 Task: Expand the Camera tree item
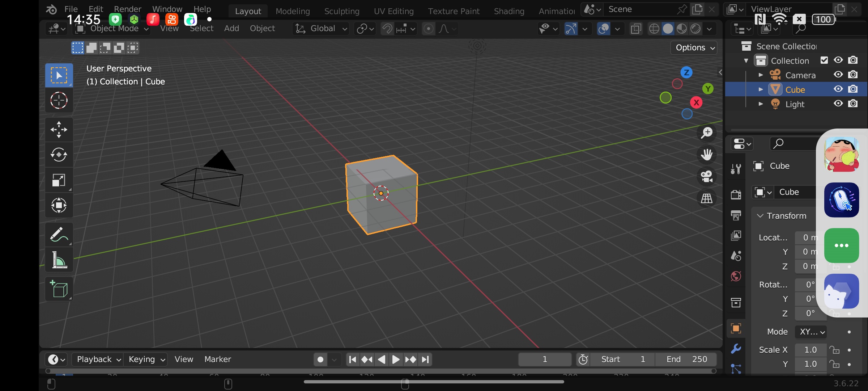(x=761, y=75)
